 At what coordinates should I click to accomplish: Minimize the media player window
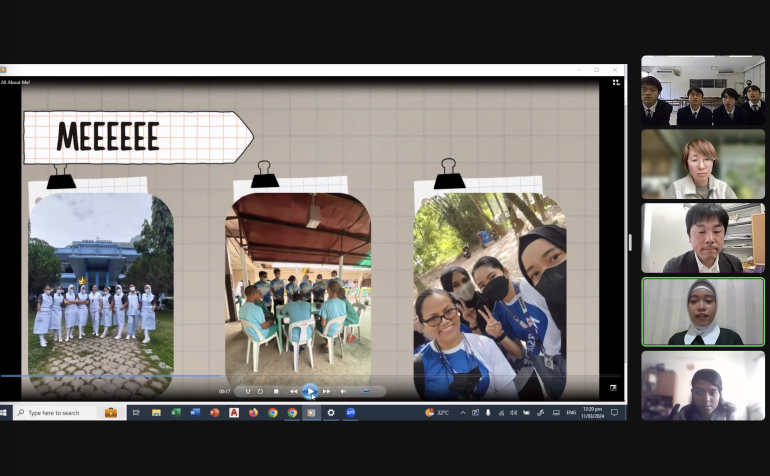point(578,70)
